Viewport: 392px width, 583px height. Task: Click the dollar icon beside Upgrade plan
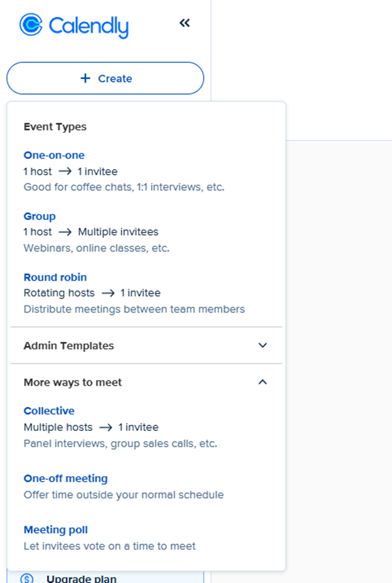coord(27,578)
